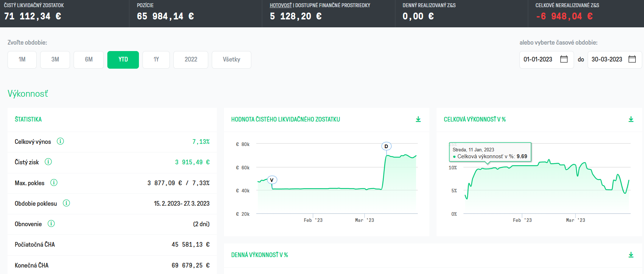Click the D marker on balance chart
The image size is (644, 274).
point(386,146)
